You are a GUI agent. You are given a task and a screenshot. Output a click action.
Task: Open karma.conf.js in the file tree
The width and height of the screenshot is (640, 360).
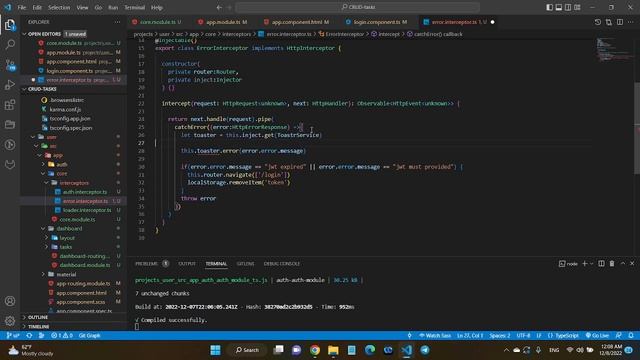65,109
